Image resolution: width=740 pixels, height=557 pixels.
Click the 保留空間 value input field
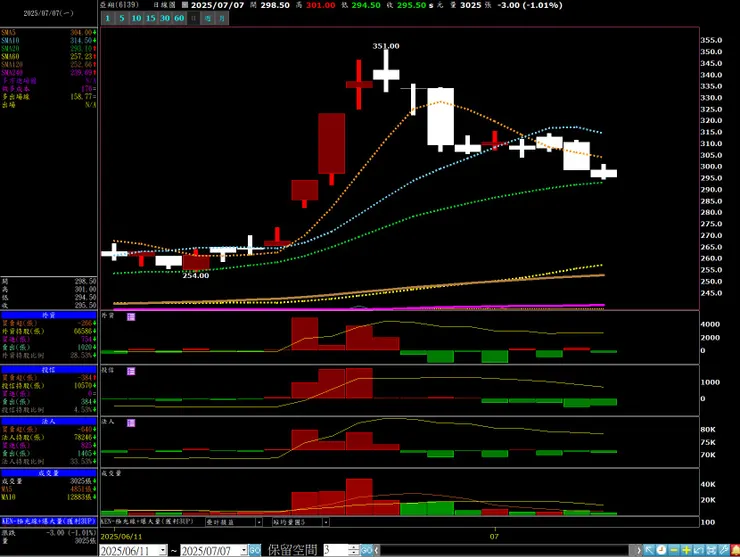[x=336, y=550]
